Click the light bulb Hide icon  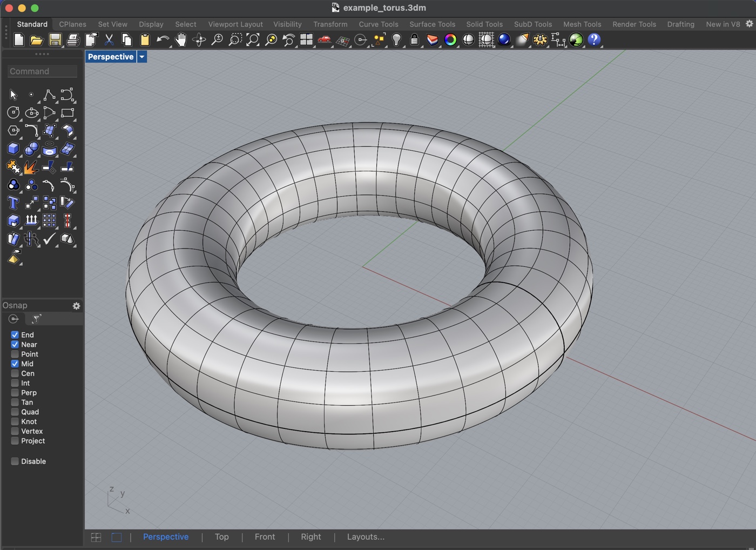point(396,39)
